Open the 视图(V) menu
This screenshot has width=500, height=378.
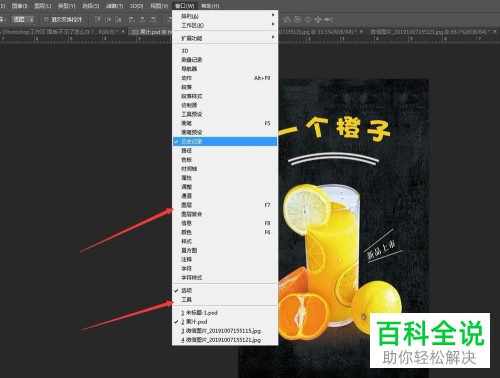pos(159,6)
